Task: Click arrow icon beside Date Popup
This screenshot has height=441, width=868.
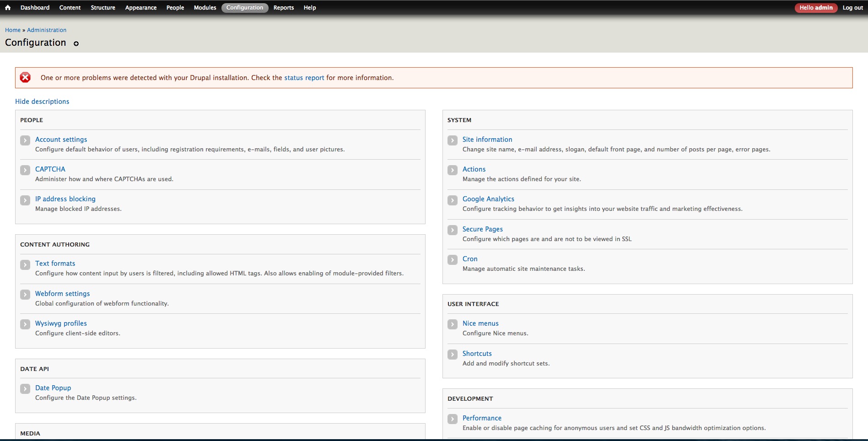Action: [x=25, y=388]
